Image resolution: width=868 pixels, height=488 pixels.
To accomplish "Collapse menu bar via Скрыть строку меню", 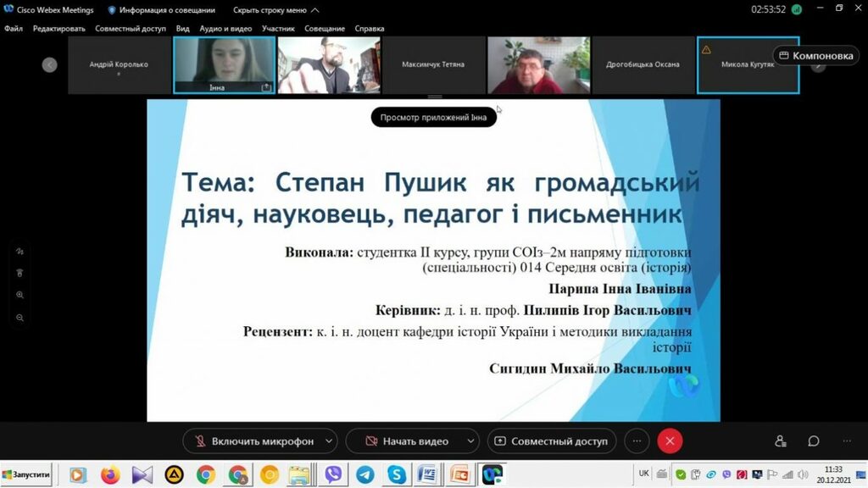I will 276,10.
